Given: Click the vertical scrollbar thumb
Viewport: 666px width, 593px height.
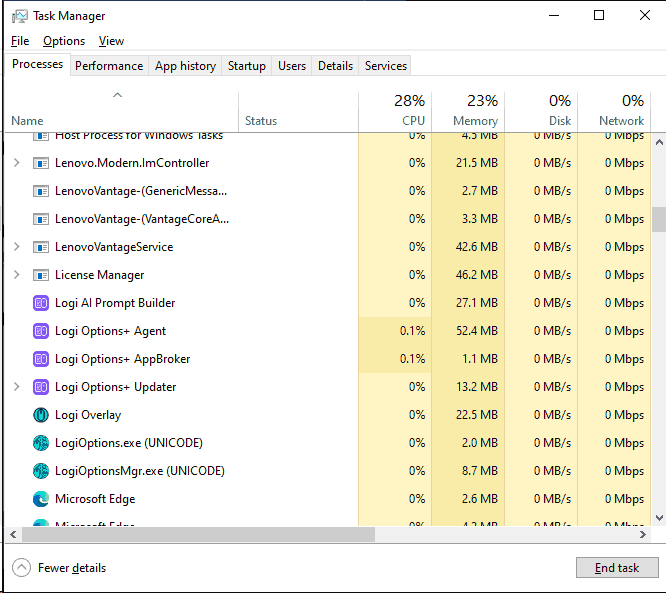Looking at the screenshot, I should coord(659,219).
